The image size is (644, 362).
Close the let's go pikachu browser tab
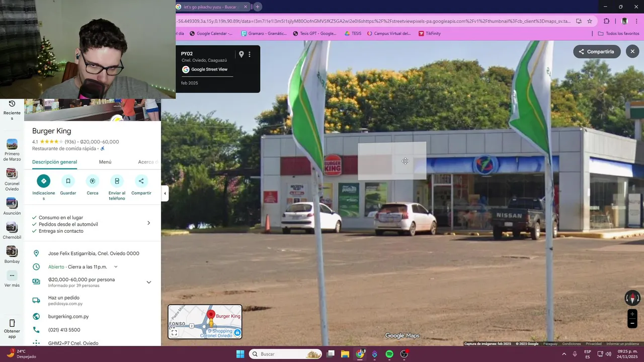(246, 7)
